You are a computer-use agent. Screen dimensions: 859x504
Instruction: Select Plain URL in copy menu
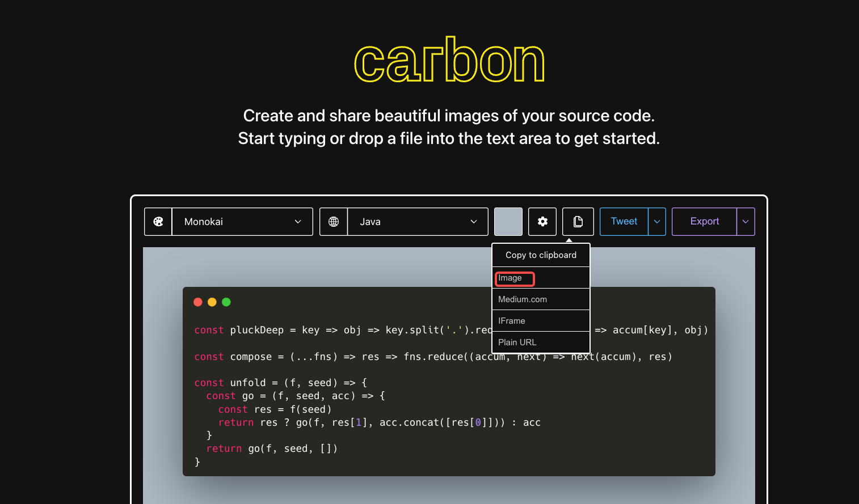pyautogui.click(x=541, y=342)
